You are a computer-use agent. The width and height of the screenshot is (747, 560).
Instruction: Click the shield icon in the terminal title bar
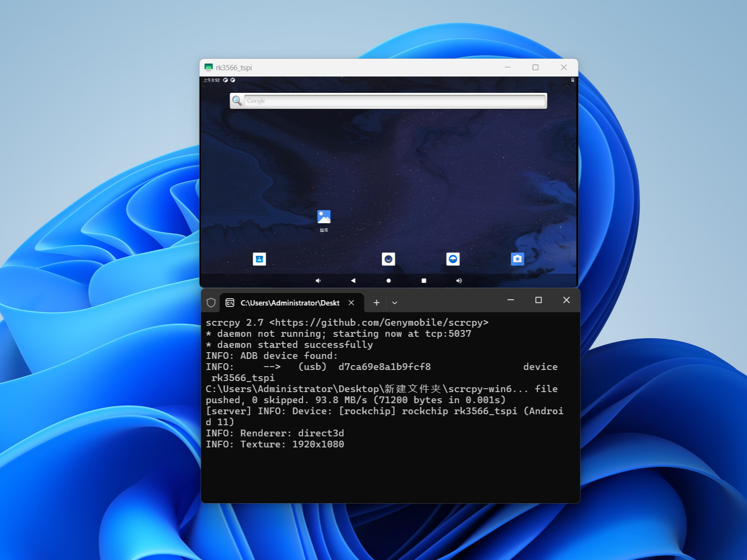pyautogui.click(x=211, y=303)
